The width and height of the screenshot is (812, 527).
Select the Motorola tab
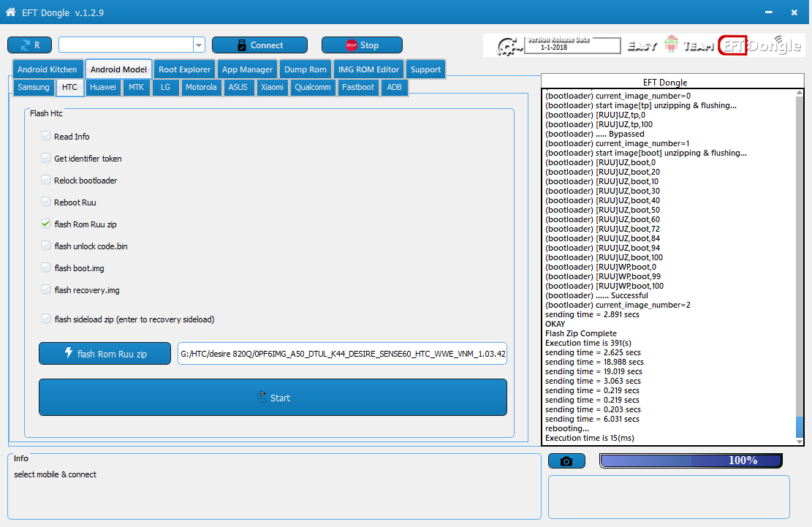201,87
